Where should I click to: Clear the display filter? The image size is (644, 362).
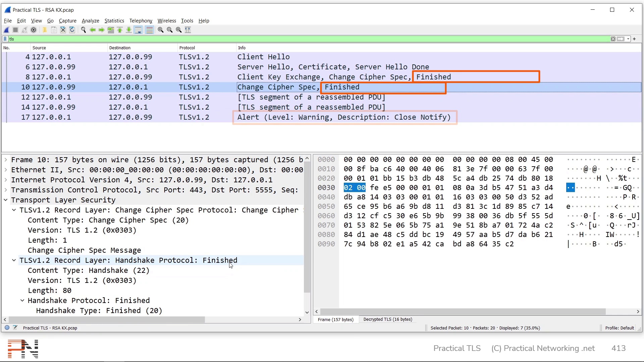(613, 39)
